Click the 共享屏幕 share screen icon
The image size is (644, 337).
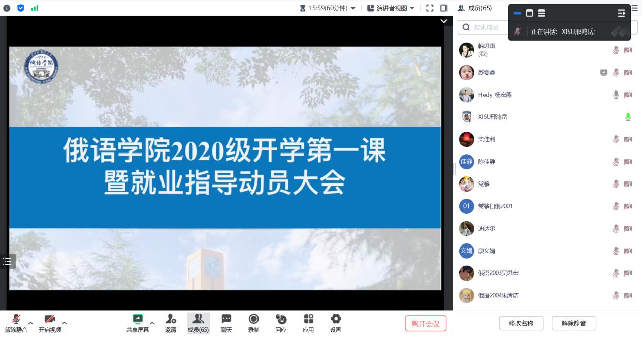pyautogui.click(x=138, y=319)
